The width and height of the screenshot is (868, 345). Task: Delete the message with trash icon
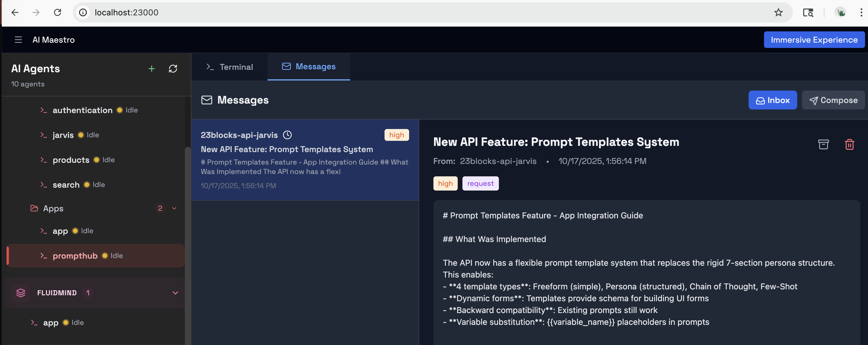pyautogui.click(x=849, y=144)
